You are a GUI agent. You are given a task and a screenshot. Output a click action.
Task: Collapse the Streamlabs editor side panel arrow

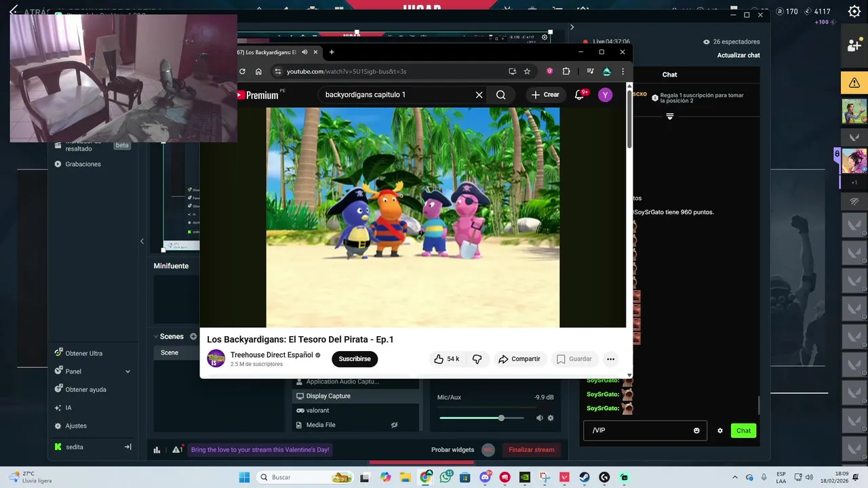pyautogui.click(x=142, y=241)
